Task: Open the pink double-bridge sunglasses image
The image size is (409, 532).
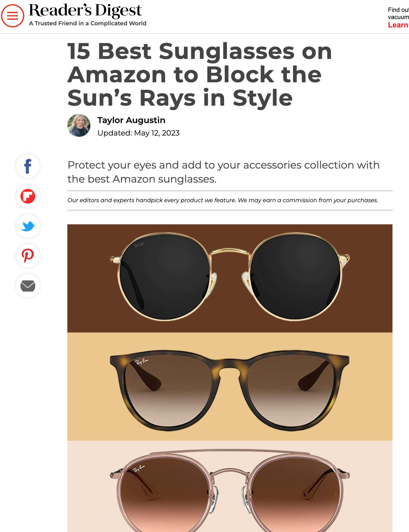Action: [x=230, y=486]
